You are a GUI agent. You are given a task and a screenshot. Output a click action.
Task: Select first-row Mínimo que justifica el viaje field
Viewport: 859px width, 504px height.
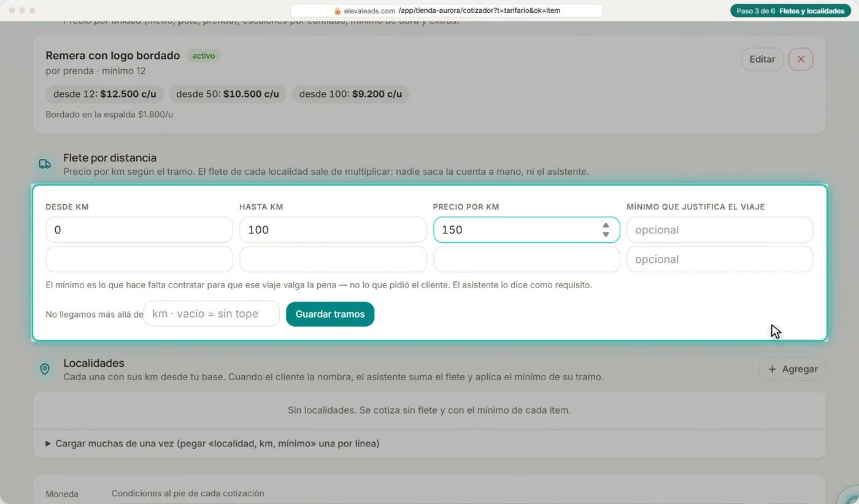[720, 230]
